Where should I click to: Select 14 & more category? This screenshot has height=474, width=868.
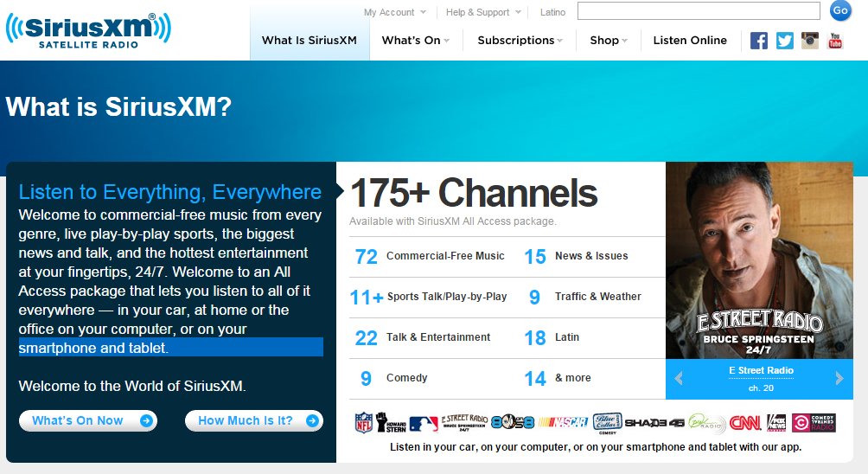tap(558, 378)
